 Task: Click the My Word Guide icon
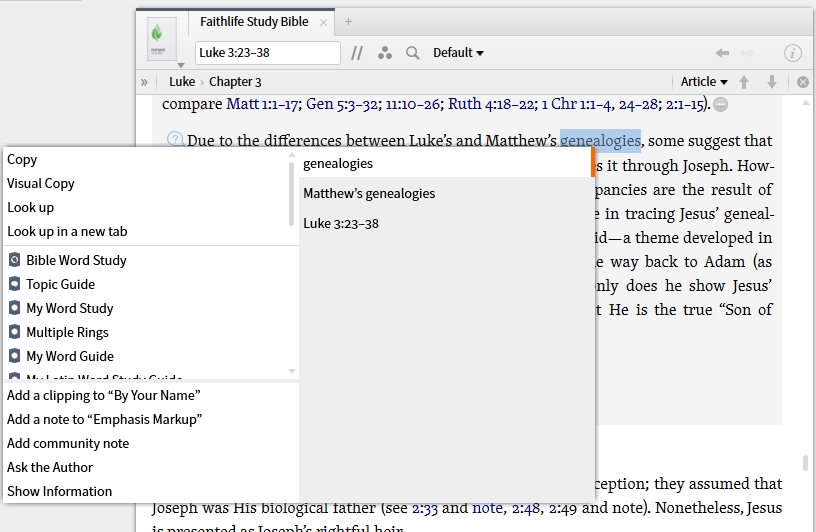15,356
